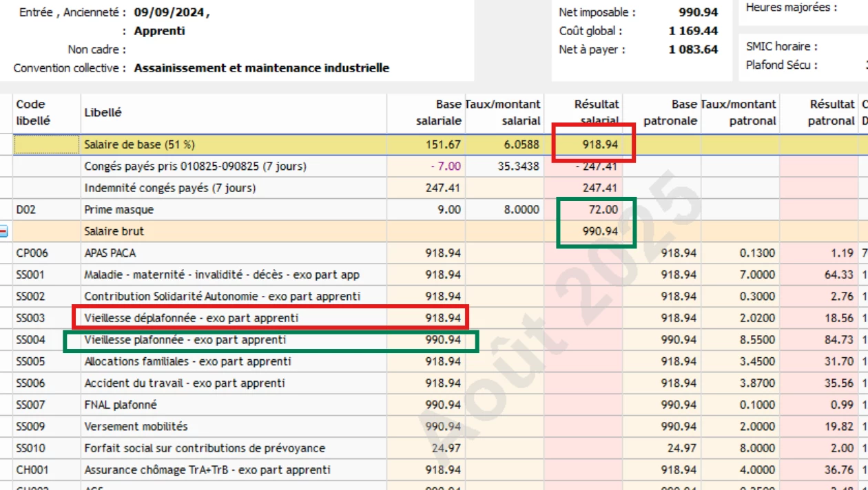Select salary base 24.97 in SS010 row
Viewport: 868px width, 490px height.
[x=447, y=448]
